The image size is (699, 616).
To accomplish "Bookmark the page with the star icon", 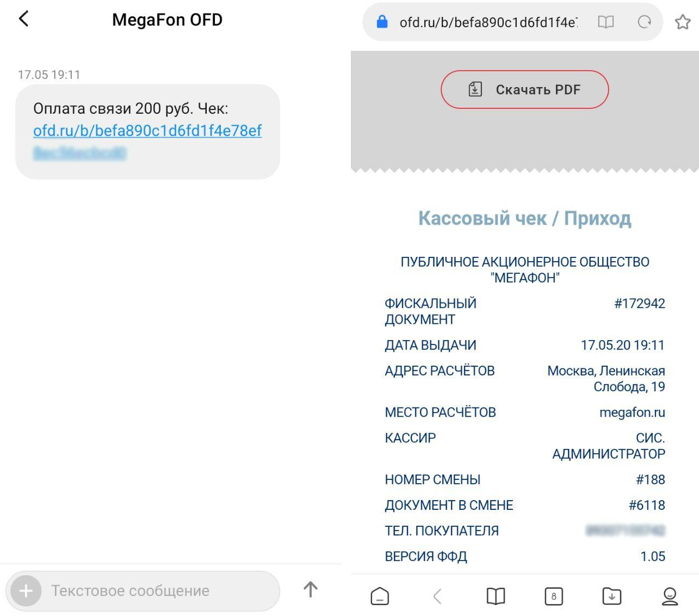I will (x=683, y=22).
